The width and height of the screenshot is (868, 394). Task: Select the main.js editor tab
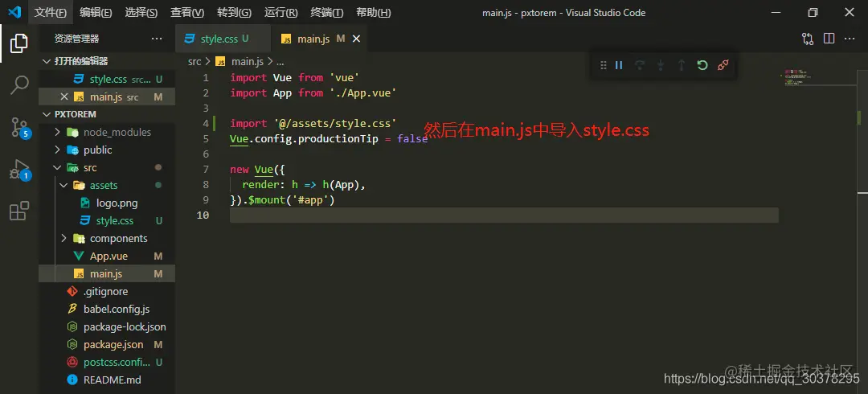(318, 39)
